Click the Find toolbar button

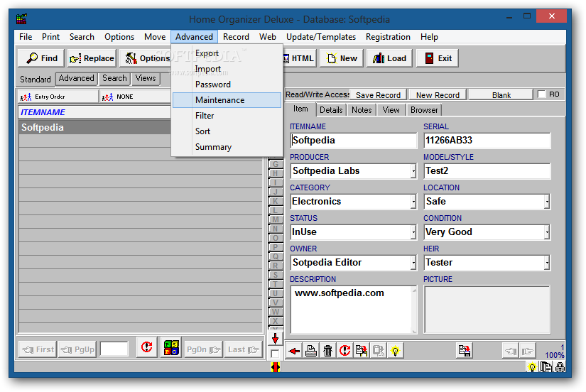pyautogui.click(x=41, y=58)
